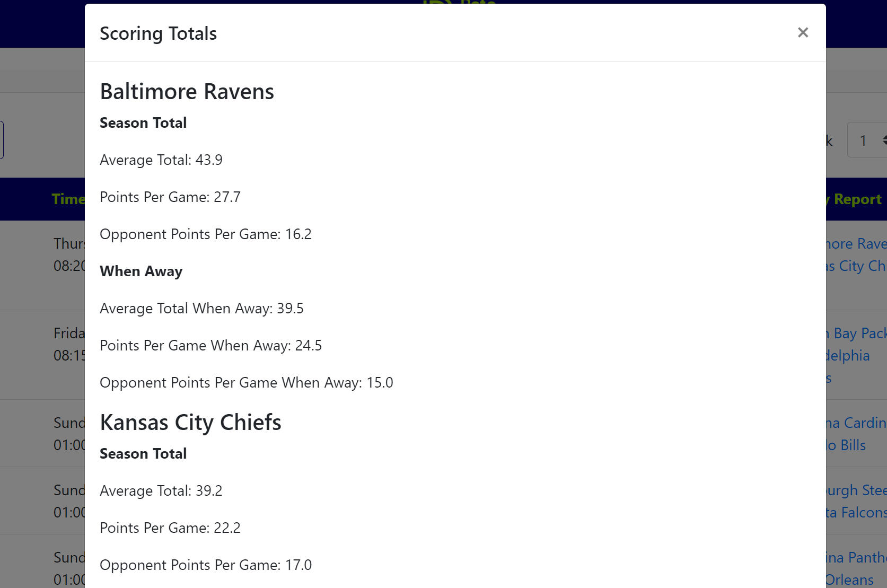
Task: Open the Kansas City Chiefs report link
Action: tap(856, 266)
